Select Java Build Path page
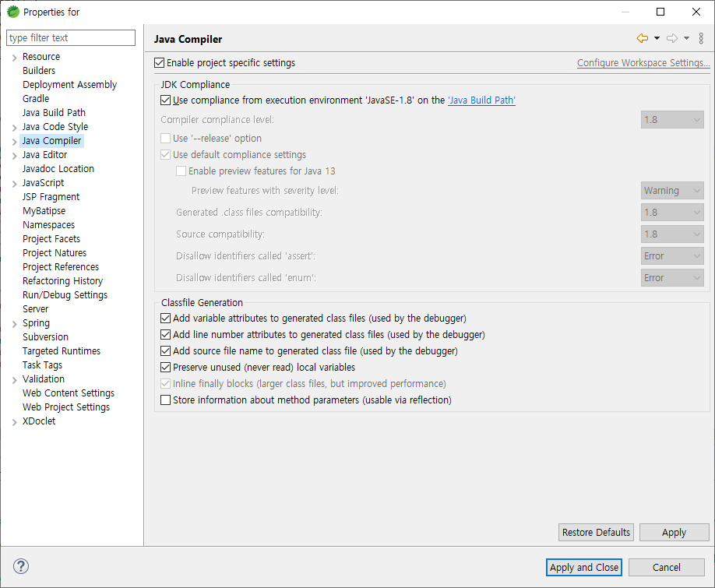 (54, 113)
